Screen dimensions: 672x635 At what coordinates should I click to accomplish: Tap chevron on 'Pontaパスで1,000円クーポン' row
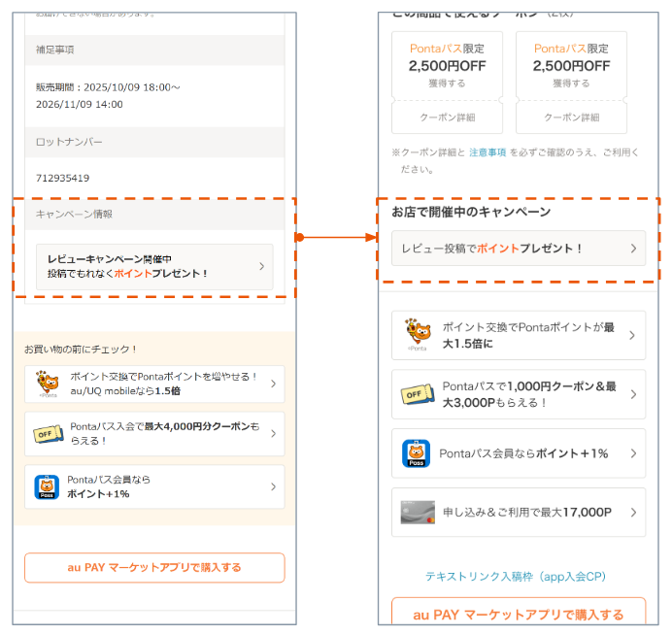click(x=632, y=394)
